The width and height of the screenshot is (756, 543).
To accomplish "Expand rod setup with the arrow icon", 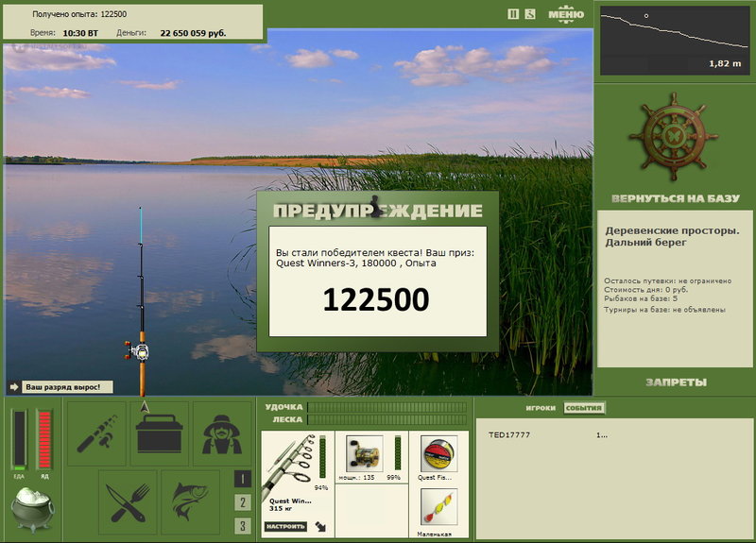I will pyautogui.click(x=320, y=526).
